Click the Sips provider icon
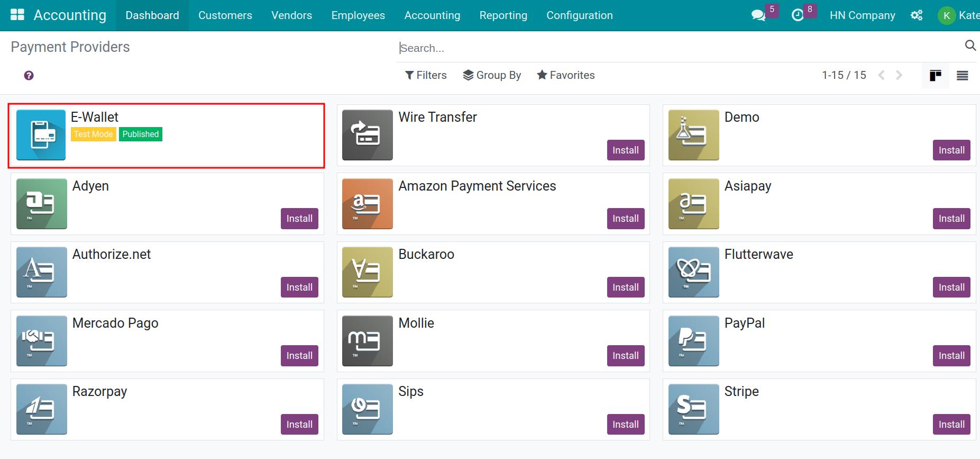 point(368,409)
